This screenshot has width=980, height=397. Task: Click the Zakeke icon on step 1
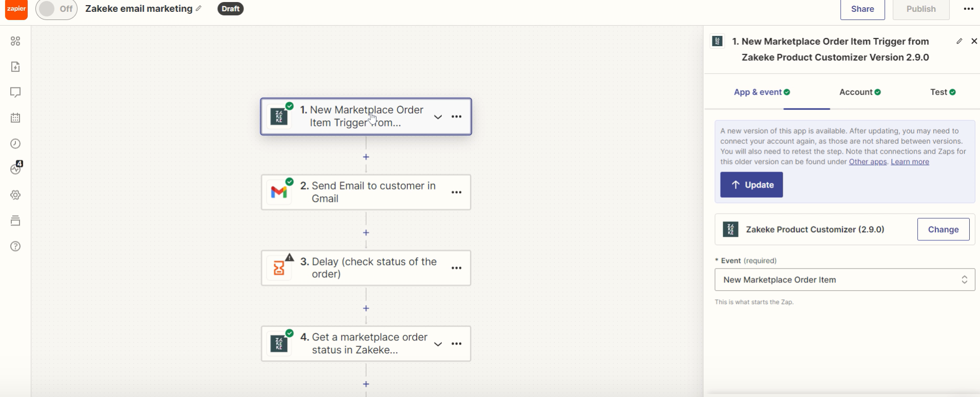(279, 117)
